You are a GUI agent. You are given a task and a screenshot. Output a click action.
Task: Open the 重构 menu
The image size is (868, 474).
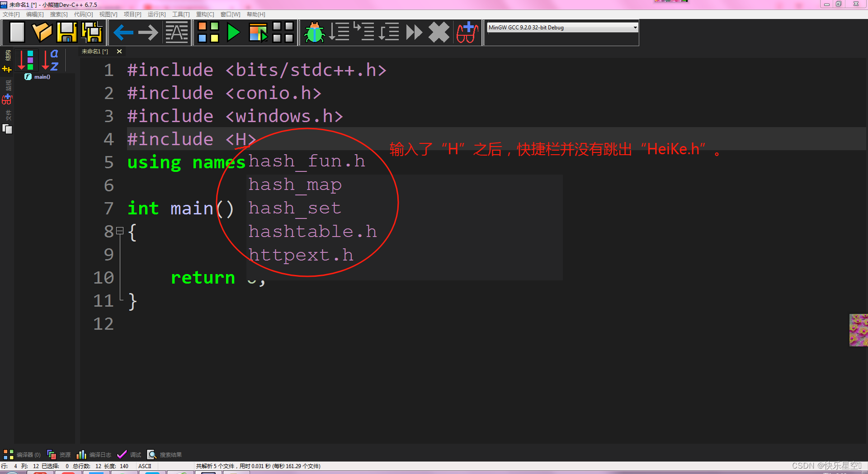coord(205,14)
